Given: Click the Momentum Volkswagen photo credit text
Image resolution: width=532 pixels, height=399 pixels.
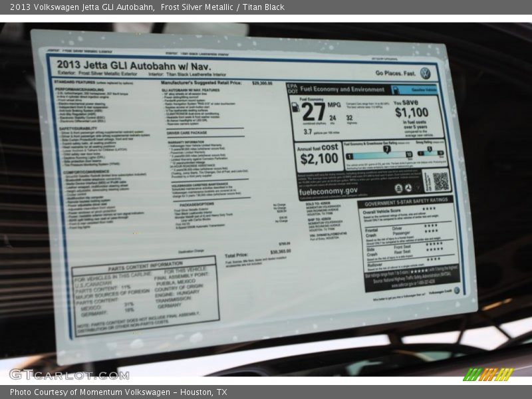Looking at the screenshot, I should click(x=118, y=392).
